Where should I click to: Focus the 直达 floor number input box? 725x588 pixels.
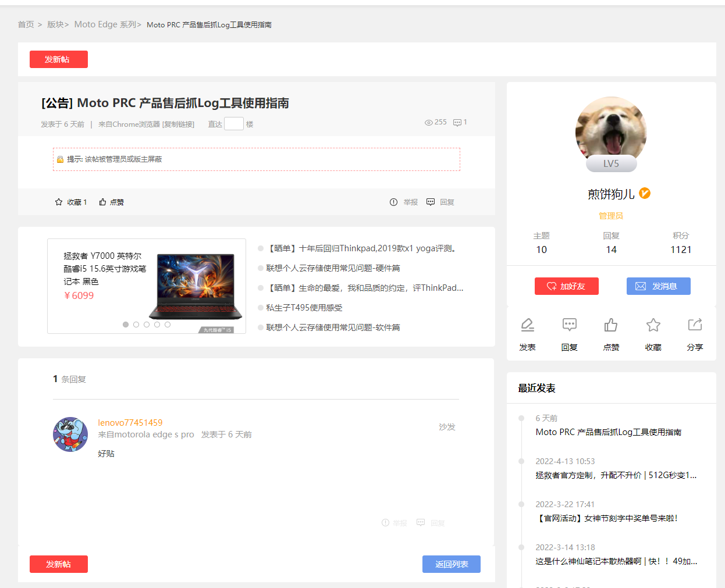pos(234,124)
